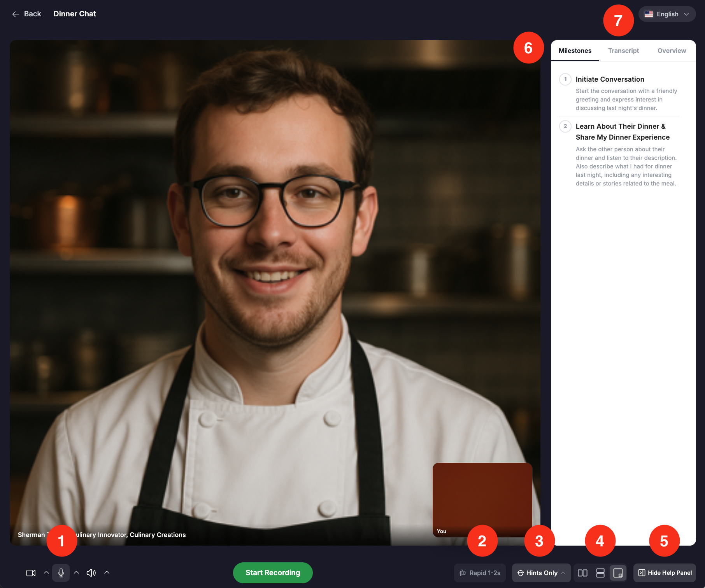
Task: Switch to side-by-side layout icon
Action: 582,573
